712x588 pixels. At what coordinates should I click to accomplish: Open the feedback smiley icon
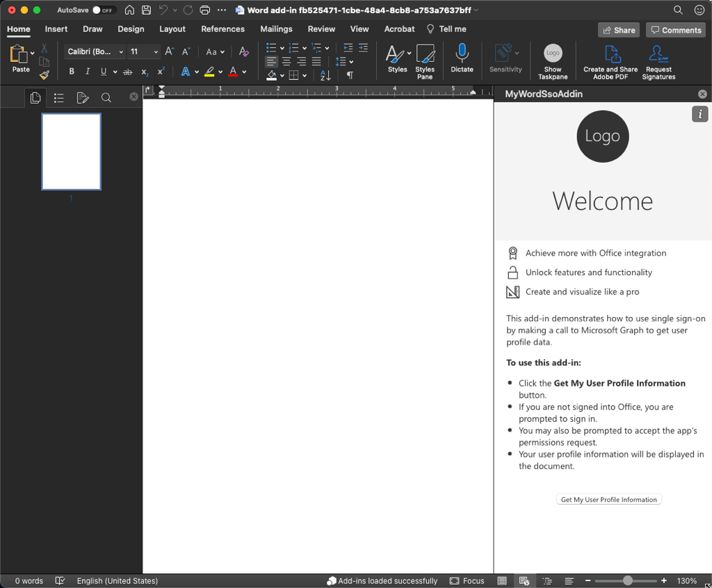click(x=699, y=10)
